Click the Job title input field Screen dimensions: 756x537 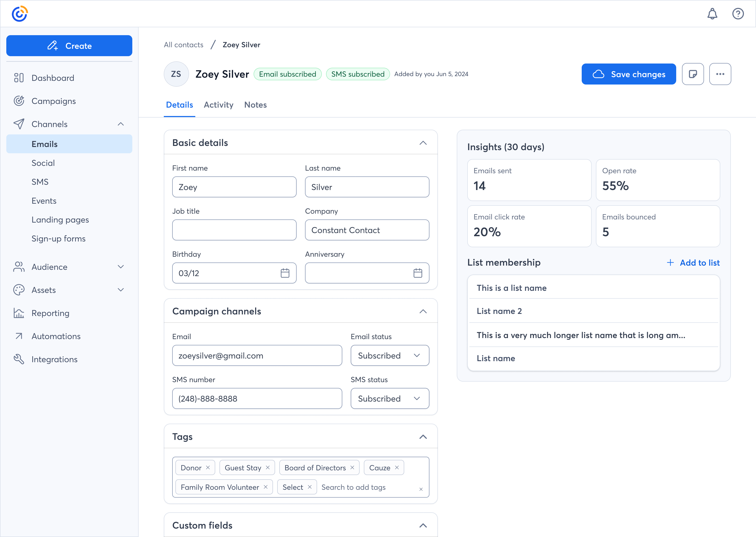[x=234, y=230]
